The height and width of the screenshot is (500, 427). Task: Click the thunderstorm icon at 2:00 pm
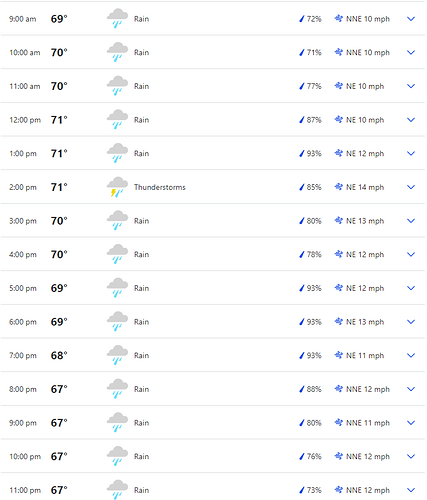[117, 187]
